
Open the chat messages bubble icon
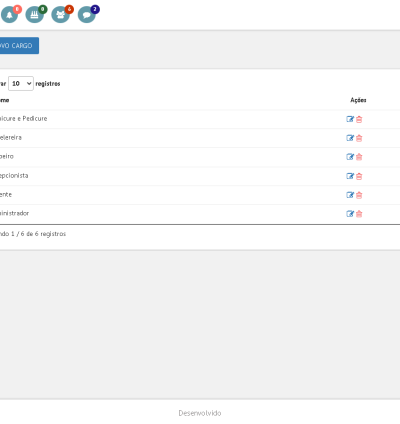(x=86, y=14)
